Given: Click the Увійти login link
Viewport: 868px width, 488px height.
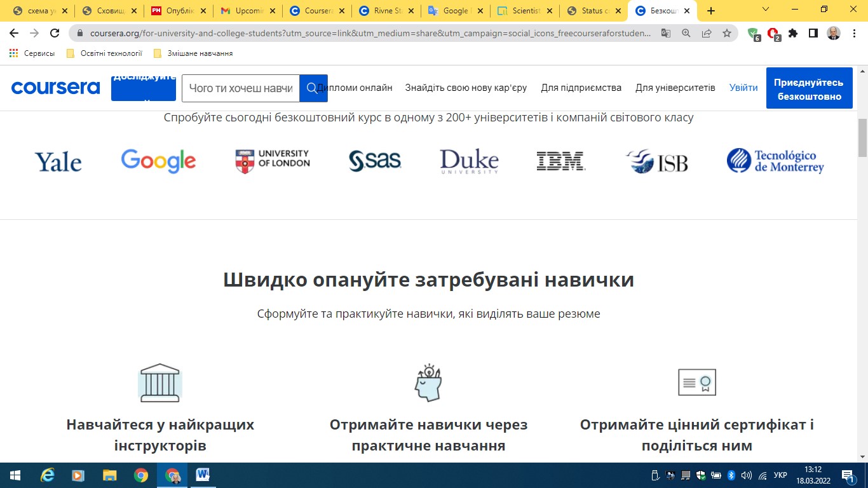Looking at the screenshot, I should tap(743, 88).
